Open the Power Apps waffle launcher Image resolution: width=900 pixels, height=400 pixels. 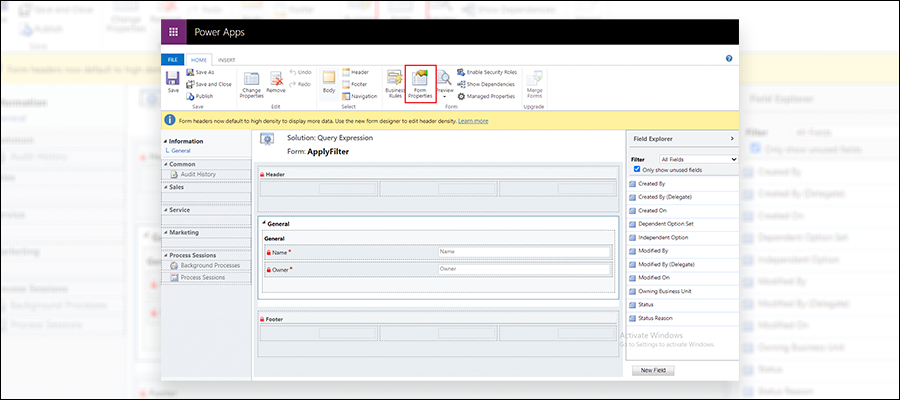click(x=173, y=32)
